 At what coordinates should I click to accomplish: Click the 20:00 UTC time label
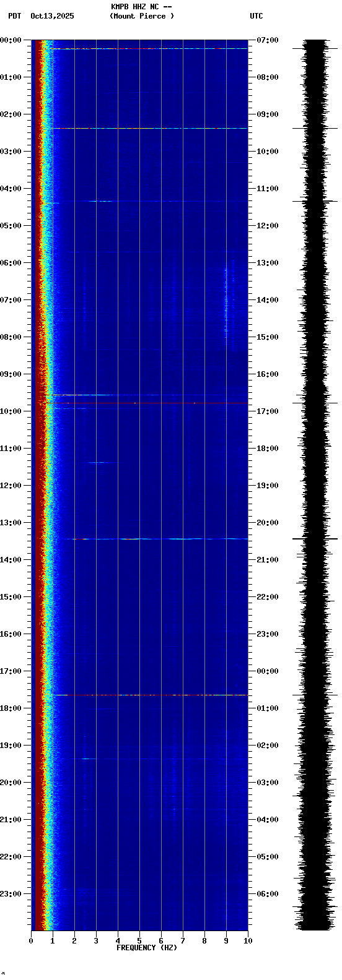coord(268,522)
